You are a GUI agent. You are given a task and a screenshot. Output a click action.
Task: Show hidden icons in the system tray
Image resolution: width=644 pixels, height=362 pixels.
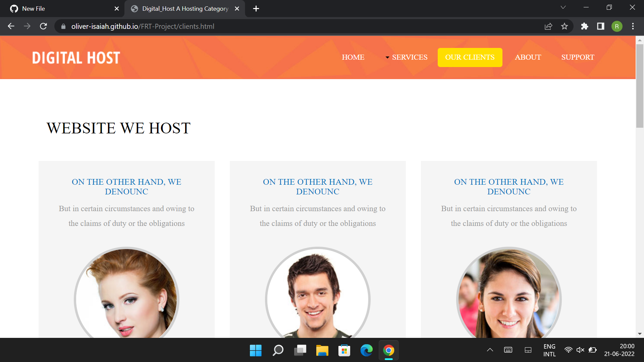tap(489, 350)
